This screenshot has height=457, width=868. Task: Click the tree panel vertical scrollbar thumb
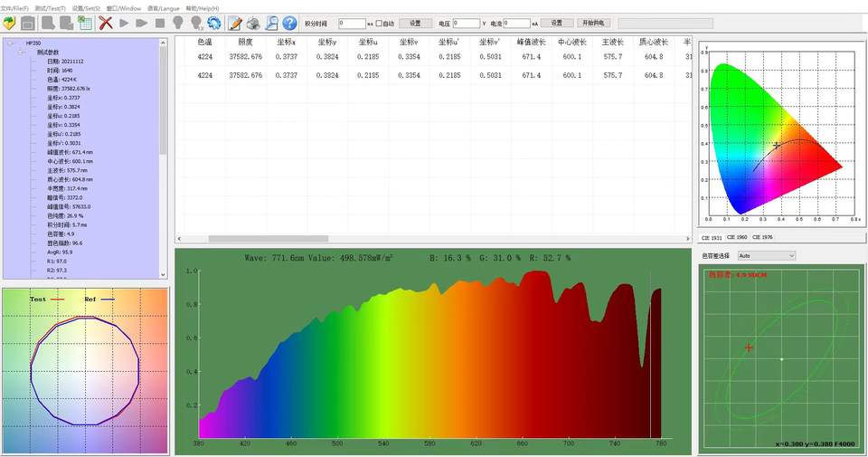coord(163,100)
